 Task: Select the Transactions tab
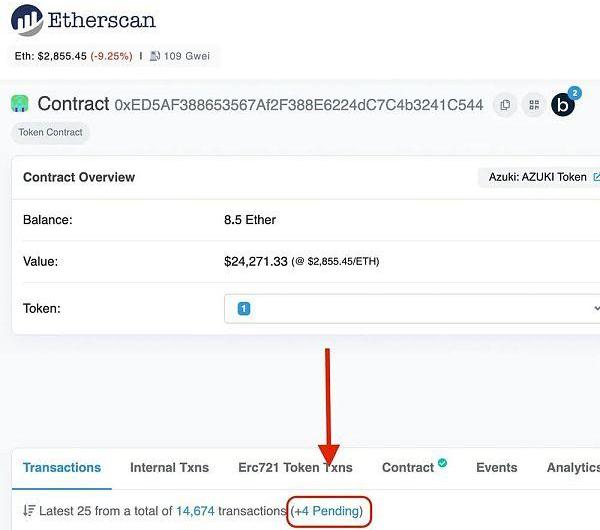[62, 468]
